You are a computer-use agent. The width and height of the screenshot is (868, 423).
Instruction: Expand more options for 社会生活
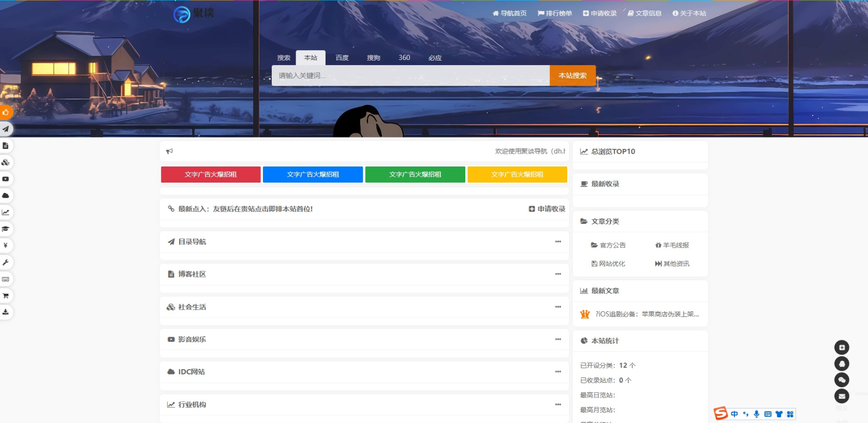(x=558, y=307)
